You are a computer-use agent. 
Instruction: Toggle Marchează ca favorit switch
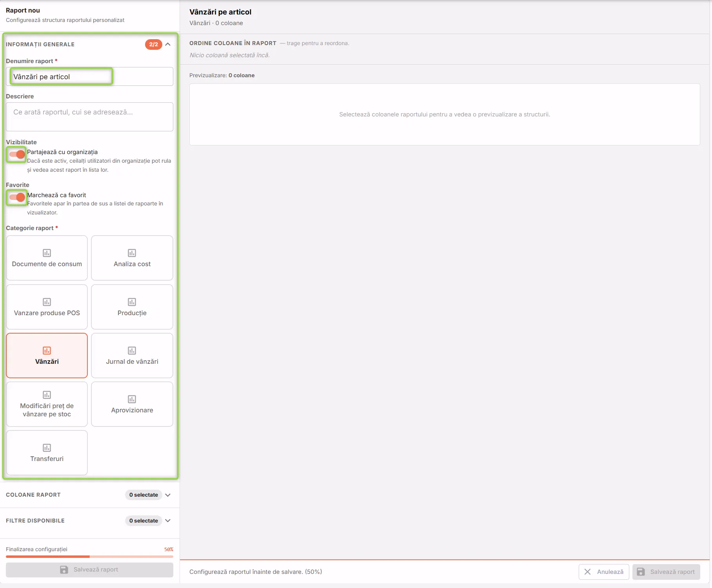[17, 197]
